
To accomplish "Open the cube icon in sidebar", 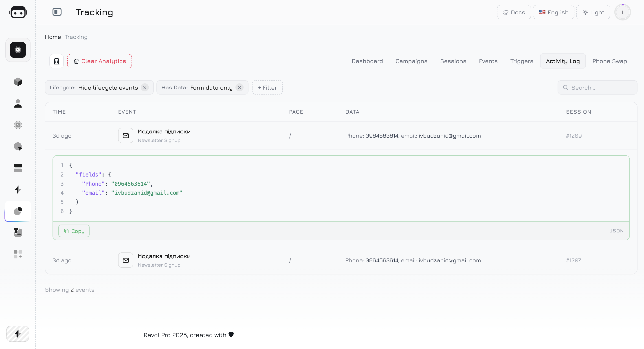I will tap(18, 82).
